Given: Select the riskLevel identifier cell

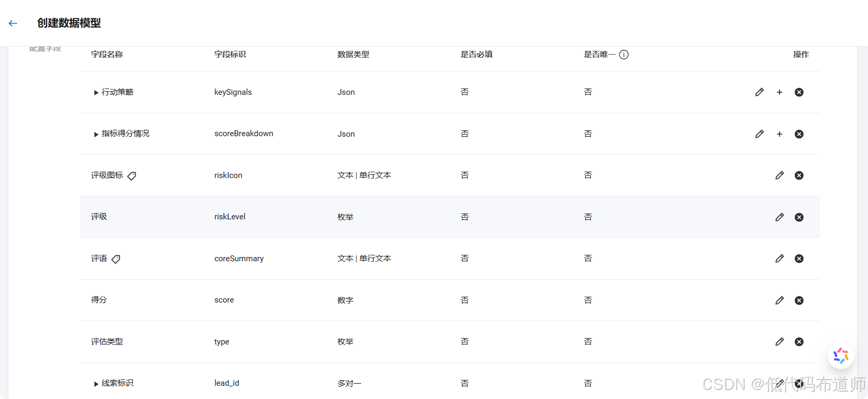Looking at the screenshot, I should pos(230,217).
